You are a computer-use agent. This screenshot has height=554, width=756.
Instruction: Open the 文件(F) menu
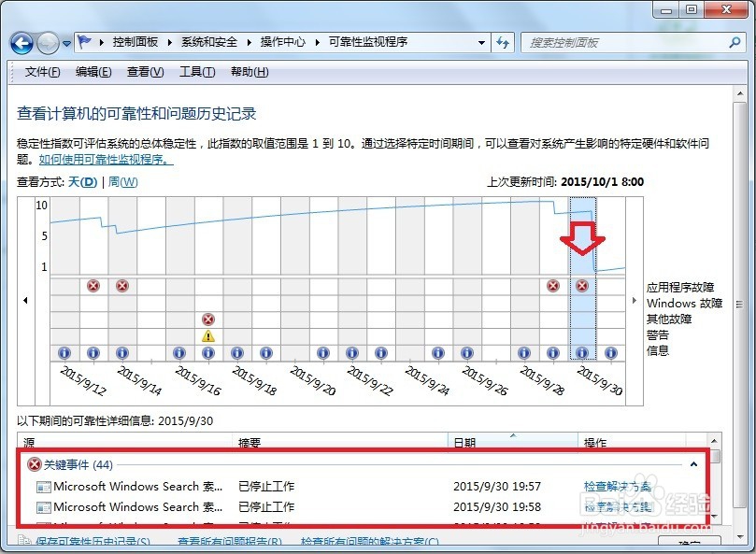pos(42,72)
